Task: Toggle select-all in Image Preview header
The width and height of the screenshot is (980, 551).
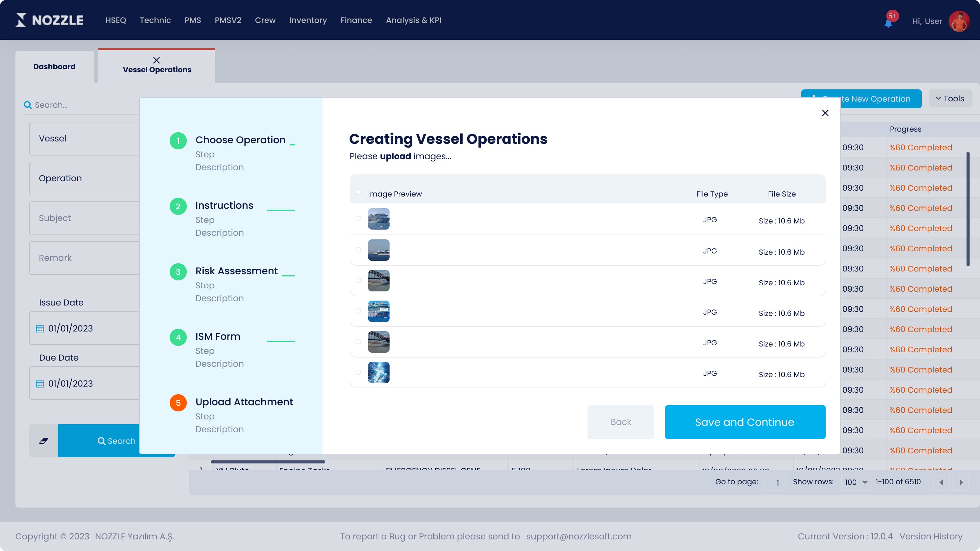Action: 358,192
